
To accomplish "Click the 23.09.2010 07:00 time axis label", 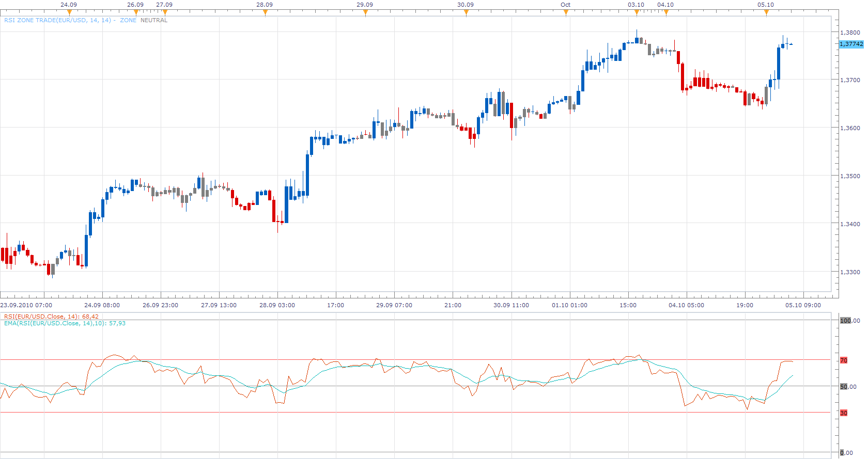I will (26, 305).
